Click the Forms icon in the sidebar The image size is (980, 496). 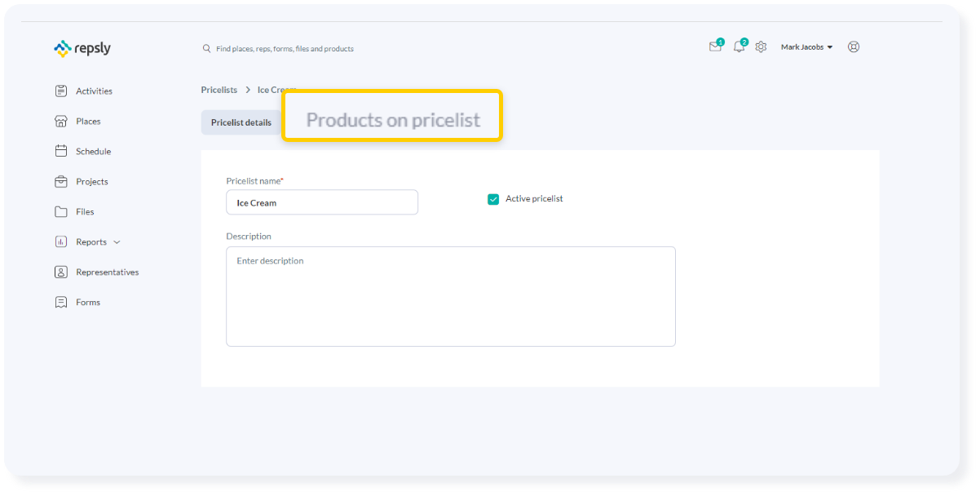[x=61, y=302]
